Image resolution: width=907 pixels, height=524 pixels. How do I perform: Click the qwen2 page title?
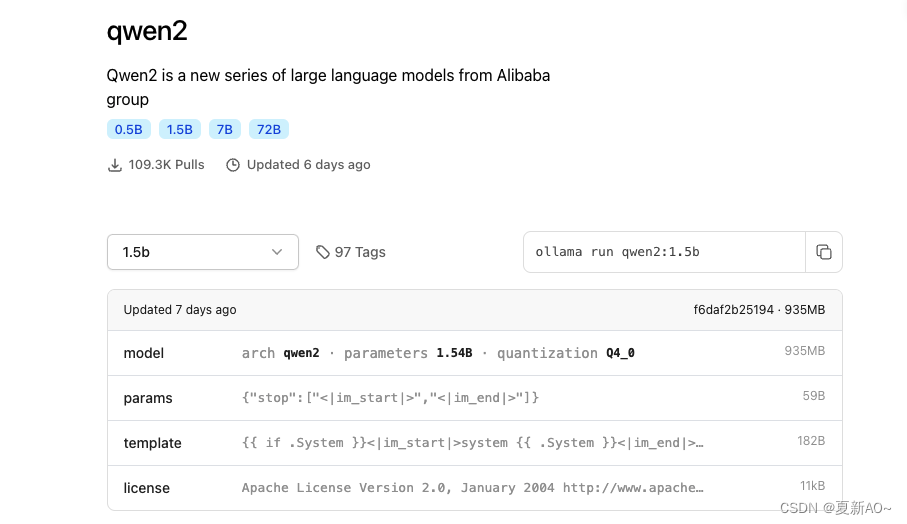click(147, 31)
